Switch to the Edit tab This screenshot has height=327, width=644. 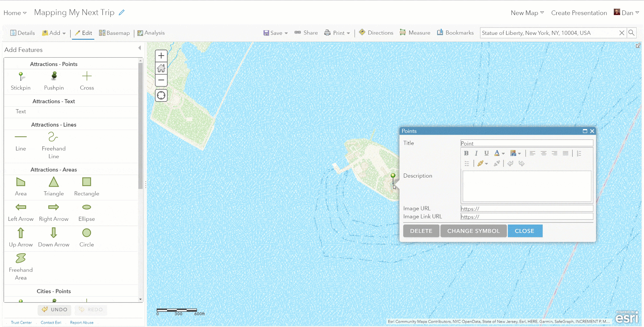tap(83, 33)
